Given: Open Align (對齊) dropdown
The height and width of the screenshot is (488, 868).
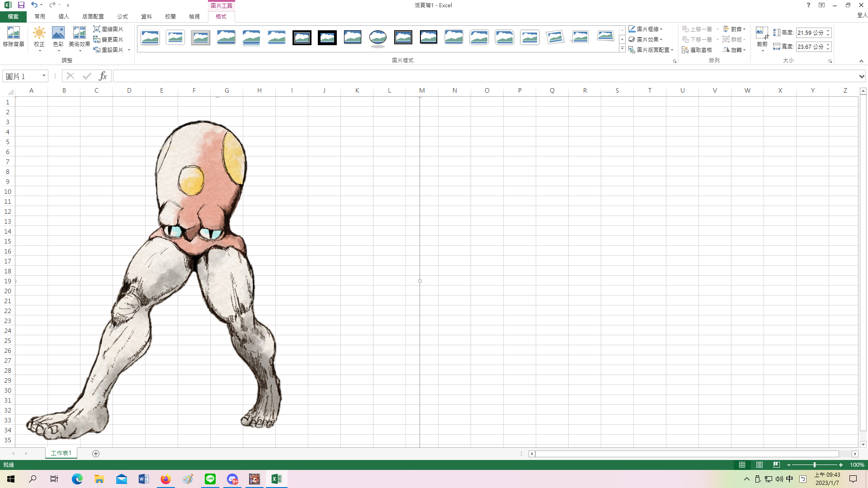Looking at the screenshot, I should click(x=735, y=29).
